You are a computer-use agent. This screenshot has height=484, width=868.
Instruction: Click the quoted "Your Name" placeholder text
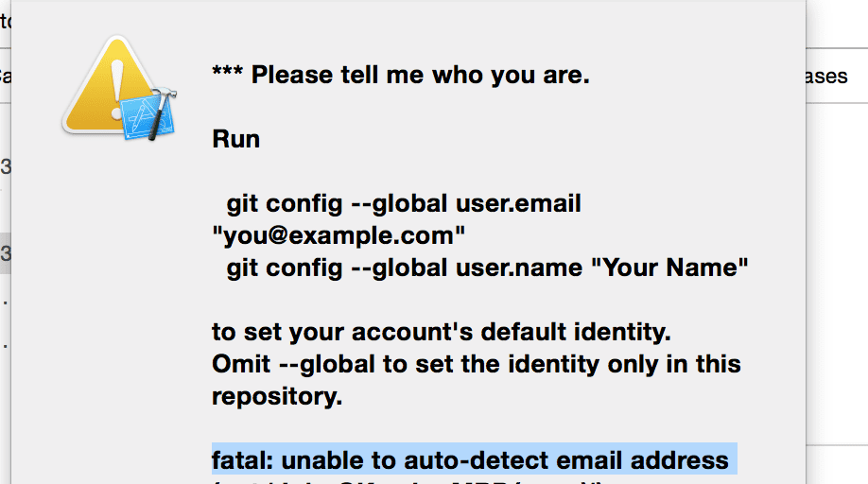[x=669, y=268]
